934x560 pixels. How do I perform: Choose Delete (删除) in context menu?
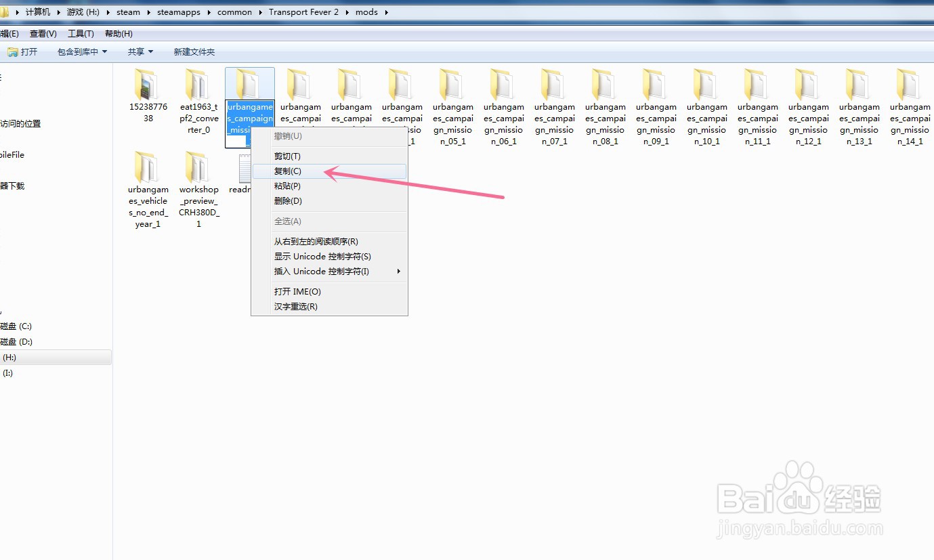pyautogui.click(x=329, y=201)
